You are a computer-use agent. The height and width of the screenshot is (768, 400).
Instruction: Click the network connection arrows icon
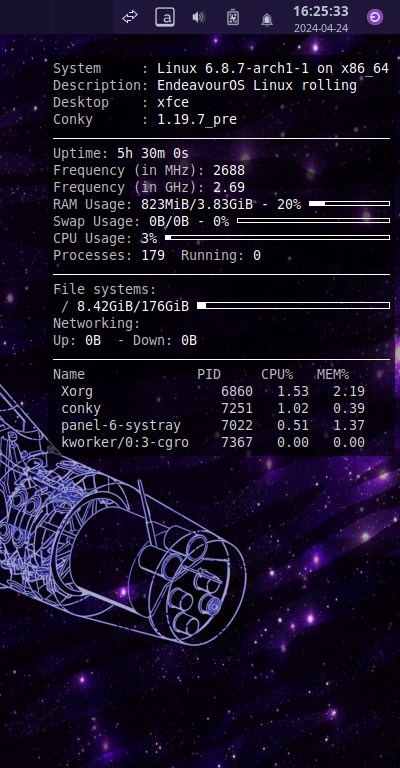point(130,18)
